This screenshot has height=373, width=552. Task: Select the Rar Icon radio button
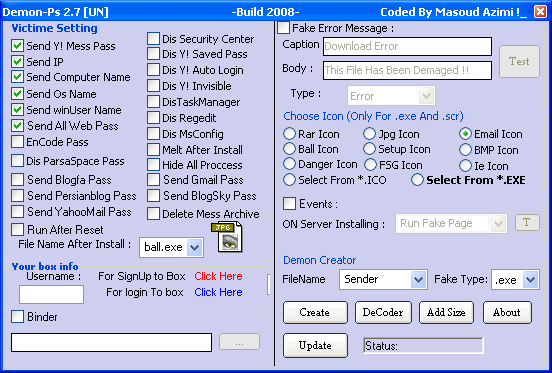point(289,134)
